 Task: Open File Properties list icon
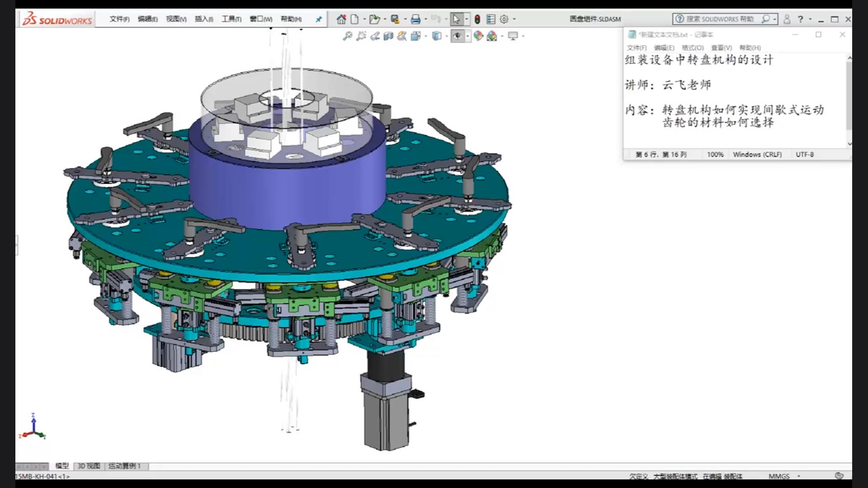[491, 19]
